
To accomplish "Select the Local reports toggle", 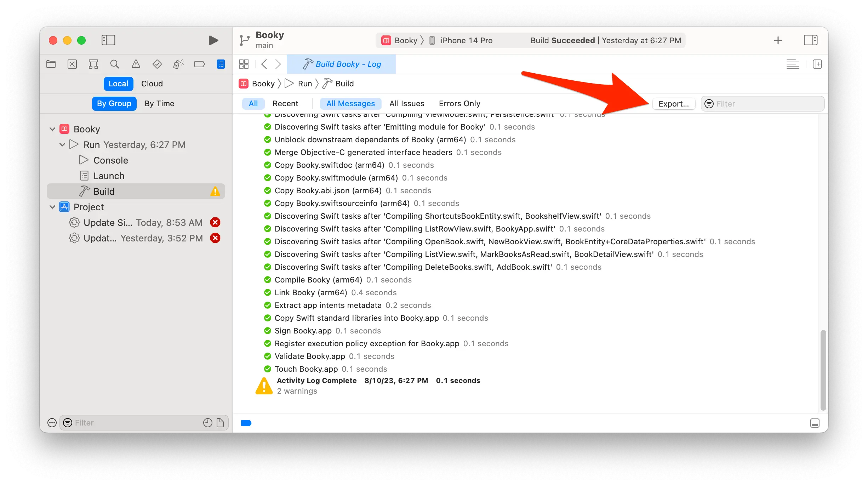I will coord(118,84).
